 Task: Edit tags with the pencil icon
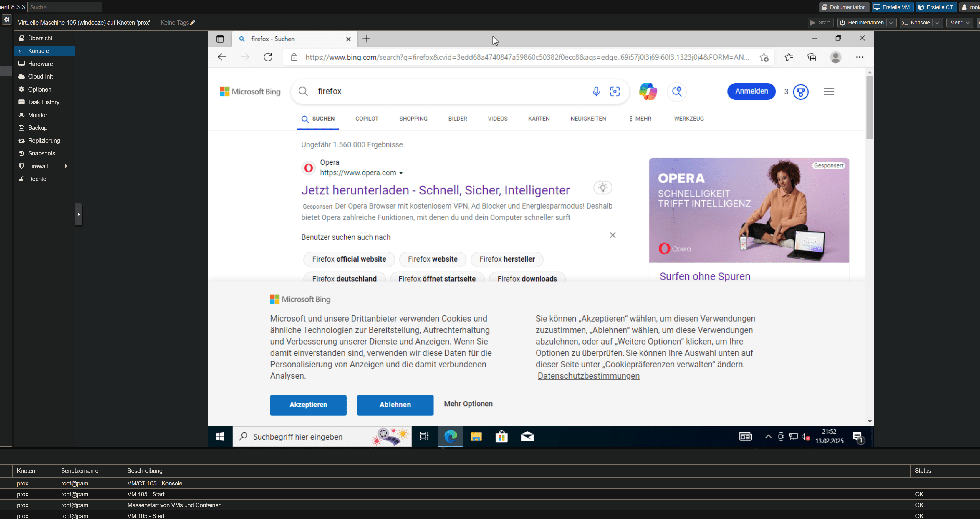coord(193,23)
